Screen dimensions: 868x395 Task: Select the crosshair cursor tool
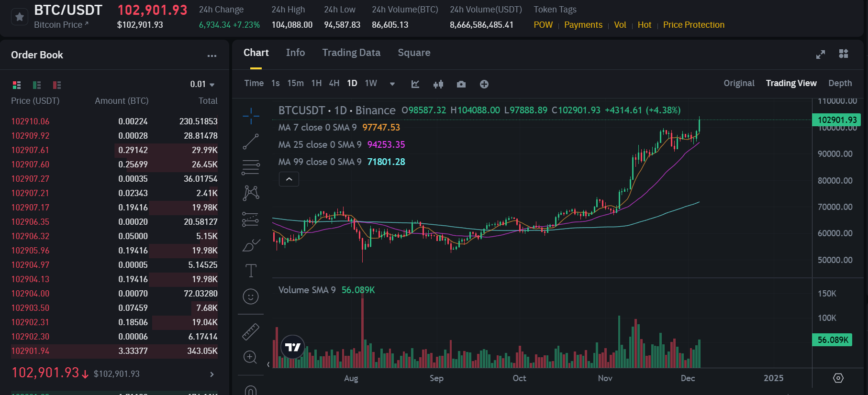[x=251, y=116]
